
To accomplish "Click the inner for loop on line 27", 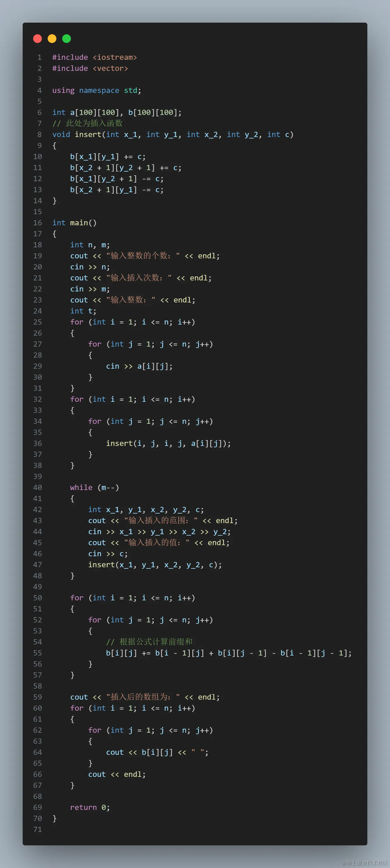I will (x=151, y=344).
